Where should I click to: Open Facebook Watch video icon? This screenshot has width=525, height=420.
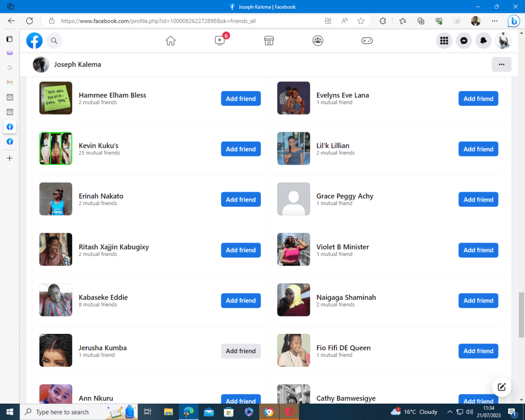click(x=220, y=41)
